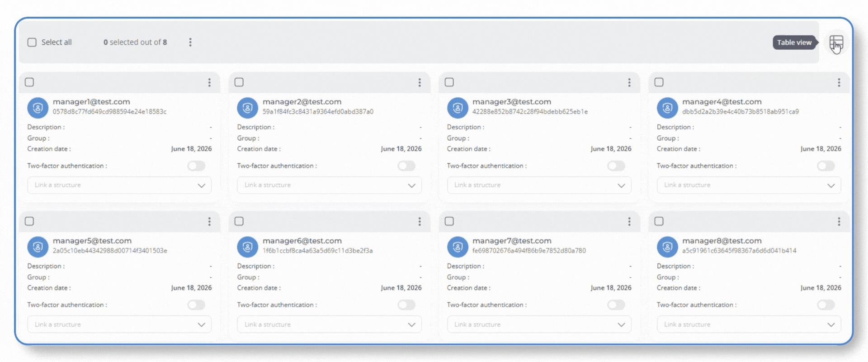The height and width of the screenshot is (362, 868).
Task: Open the three-dot menu beside selected count
Action: tap(190, 42)
